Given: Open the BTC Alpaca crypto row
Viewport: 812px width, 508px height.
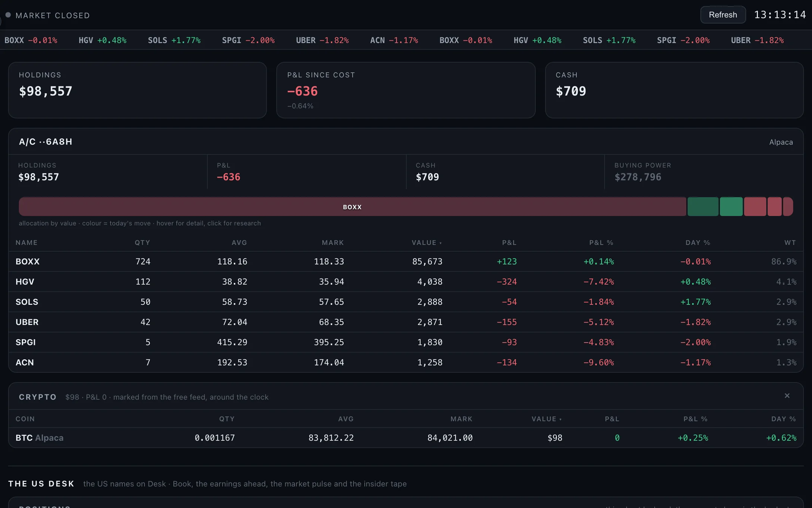Looking at the screenshot, I should 406,438.
